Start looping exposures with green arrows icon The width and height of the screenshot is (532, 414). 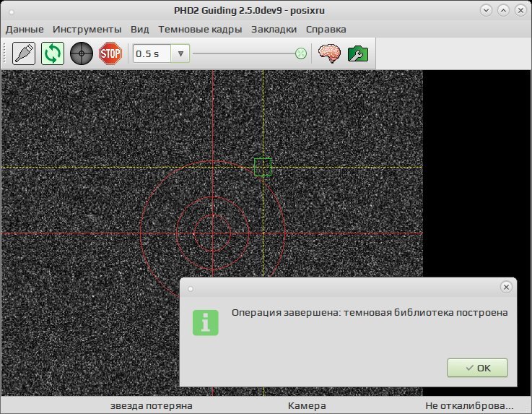[53, 53]
